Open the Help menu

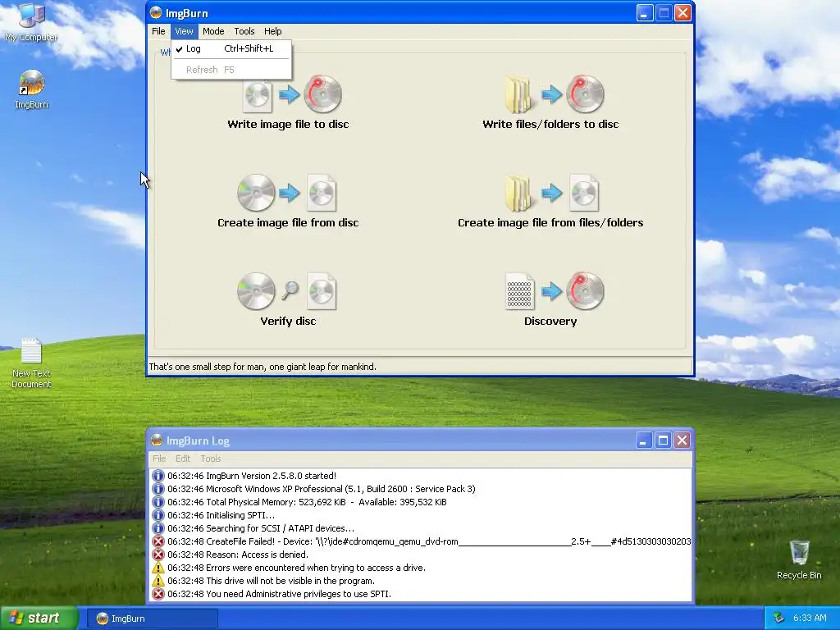pyautogui.click(x=272, y=31)
